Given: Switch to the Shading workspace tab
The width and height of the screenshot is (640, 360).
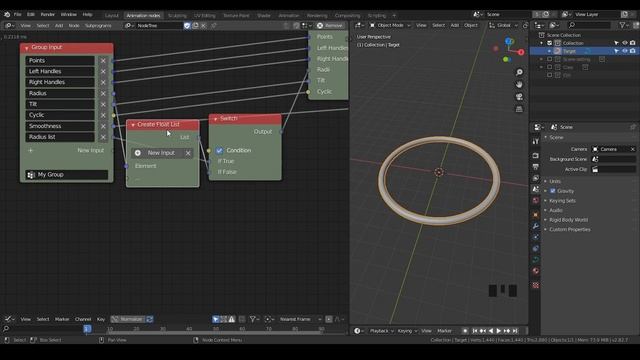Looking at the screenshot, I should (x=264, y=16).
